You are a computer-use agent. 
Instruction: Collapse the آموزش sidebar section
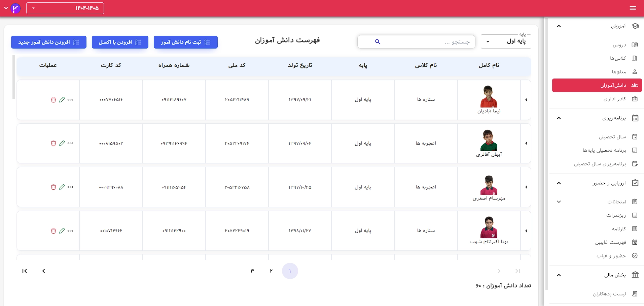click(559, 26)
